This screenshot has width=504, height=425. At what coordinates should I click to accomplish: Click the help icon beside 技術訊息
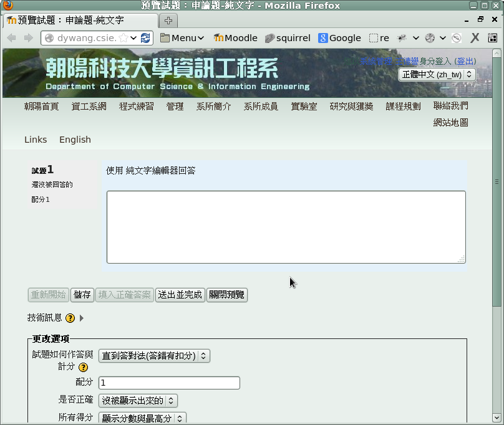pos(70,318)
